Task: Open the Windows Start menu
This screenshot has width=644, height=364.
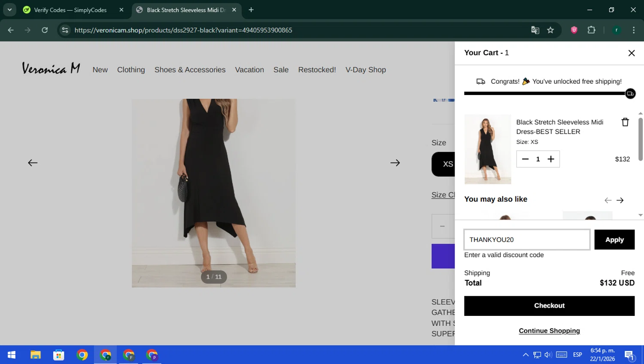Action: point(12,355)
